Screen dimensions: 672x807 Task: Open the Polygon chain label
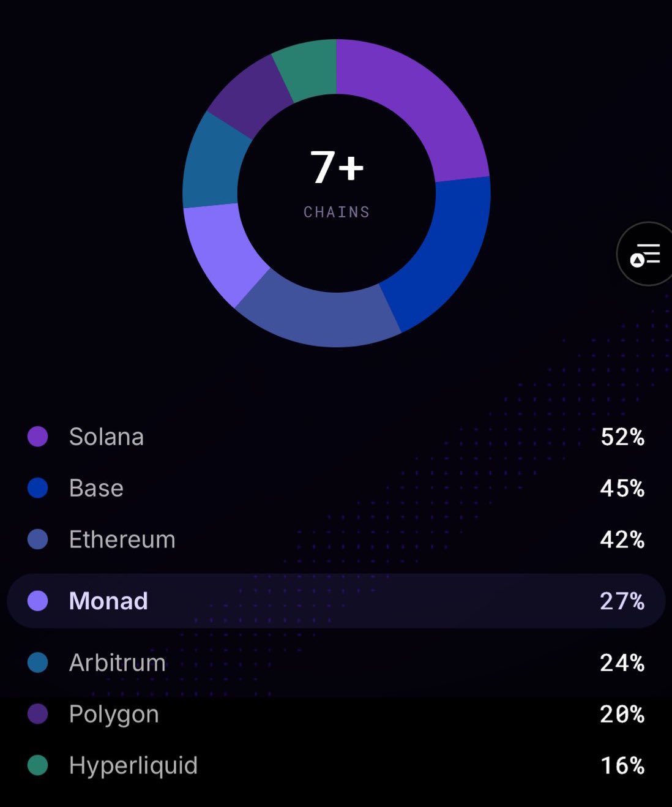click(x=114, y=715)
